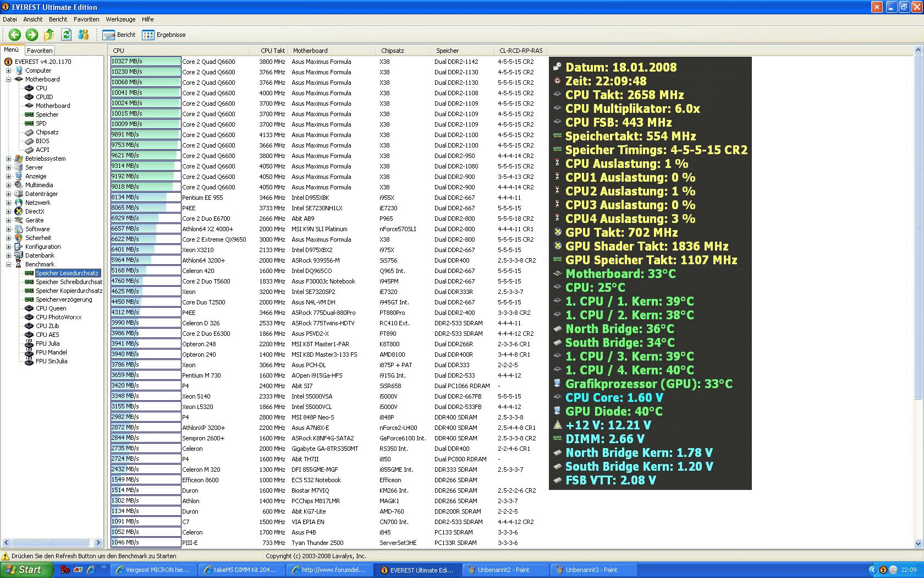Switch to the Favoriten tab in sidebar

40,50
